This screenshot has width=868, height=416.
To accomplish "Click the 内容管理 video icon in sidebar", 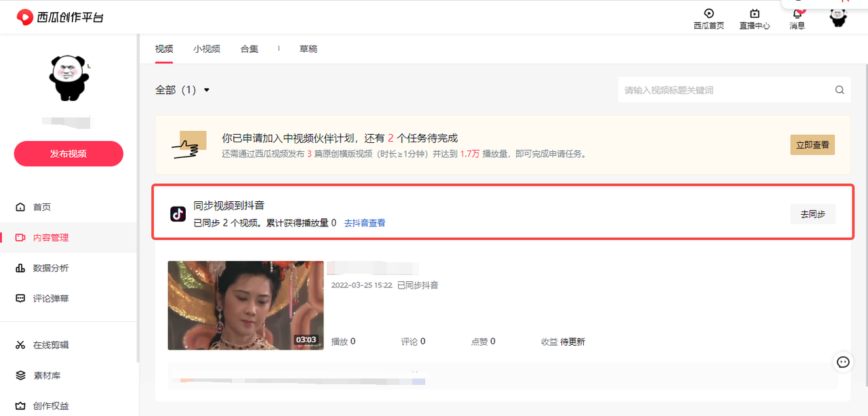I will pos(20,238).
